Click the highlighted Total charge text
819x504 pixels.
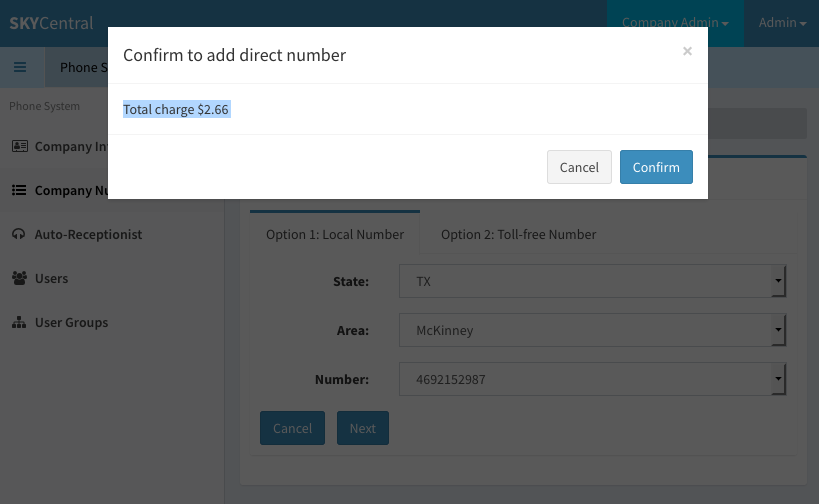(x=176, y=109)
